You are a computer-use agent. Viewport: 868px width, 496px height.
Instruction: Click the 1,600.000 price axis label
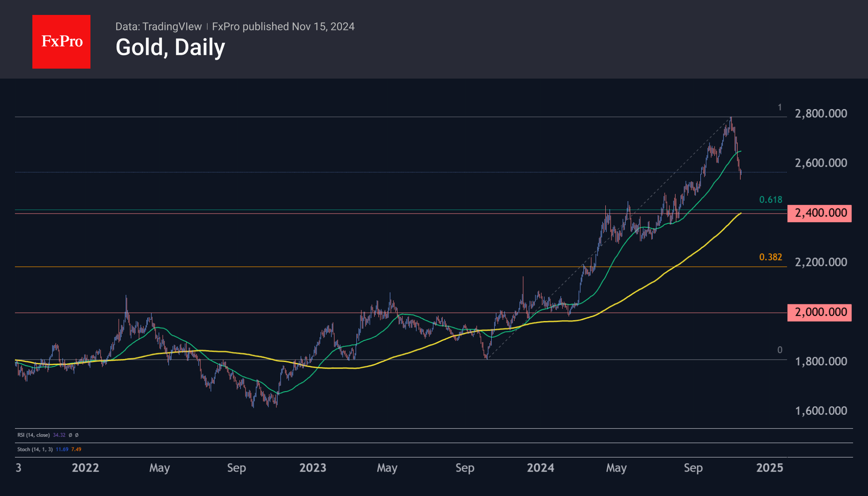(821, 411)
